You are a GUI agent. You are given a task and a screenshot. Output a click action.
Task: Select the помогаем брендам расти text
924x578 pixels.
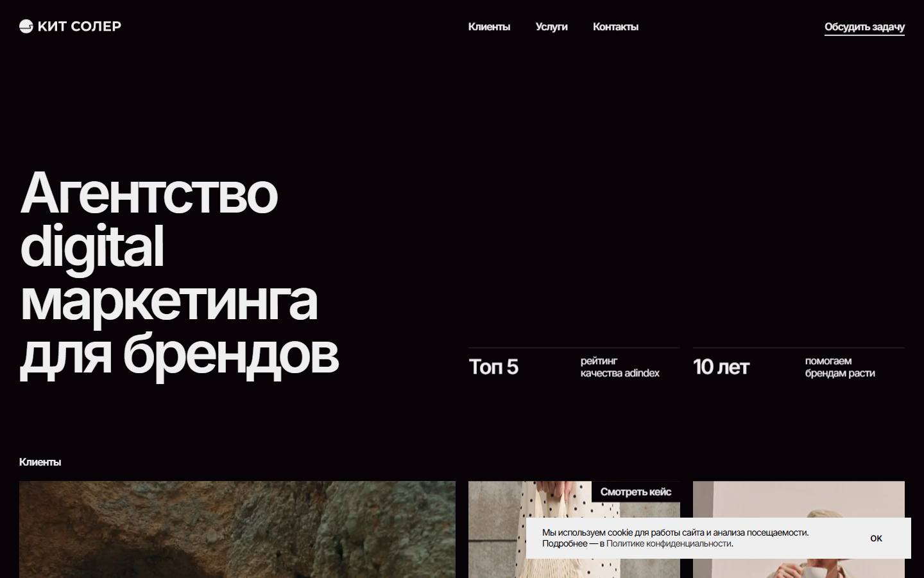tap(840, 367)
